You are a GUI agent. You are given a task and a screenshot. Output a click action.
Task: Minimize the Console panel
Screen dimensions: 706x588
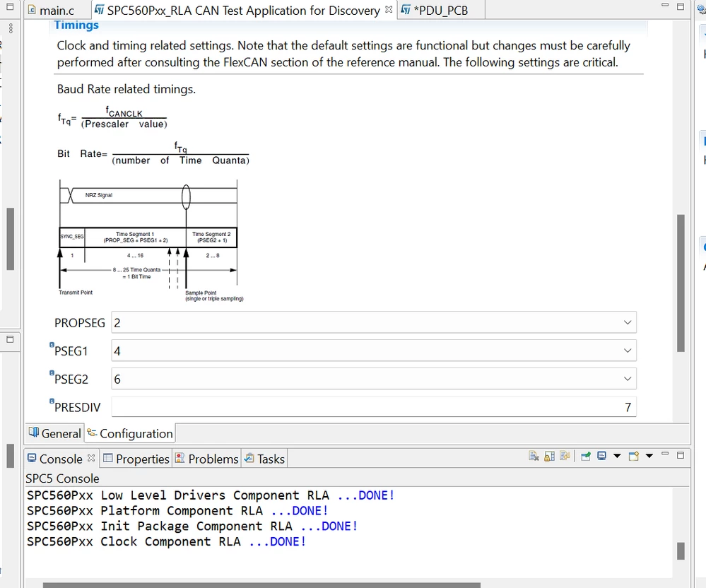pyautogui.click(x=665, y=454)
